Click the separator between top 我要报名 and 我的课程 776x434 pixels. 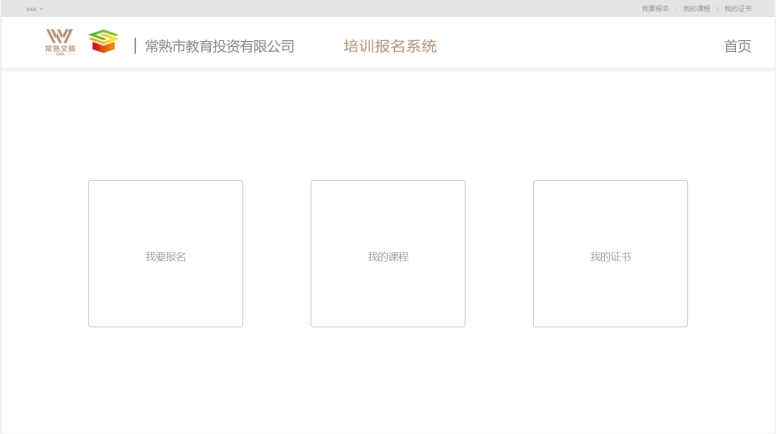[676, 9]
